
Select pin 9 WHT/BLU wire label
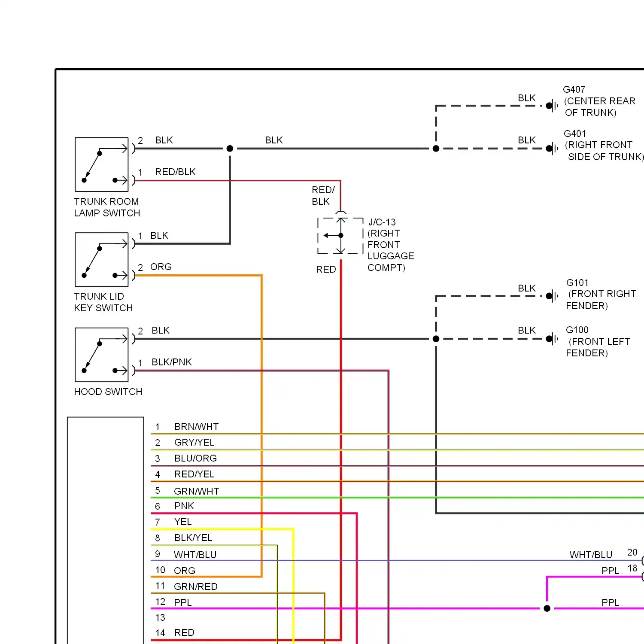click(x=195, y=554)
